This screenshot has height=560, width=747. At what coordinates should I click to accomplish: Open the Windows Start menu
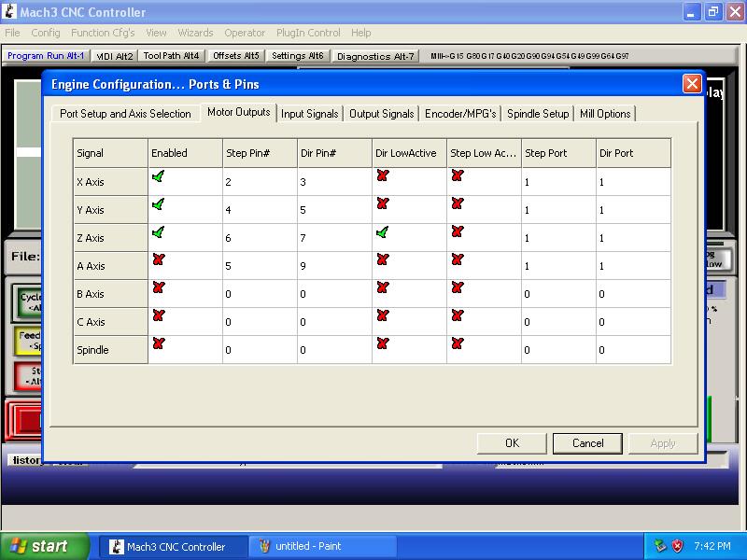click(45, 546)
